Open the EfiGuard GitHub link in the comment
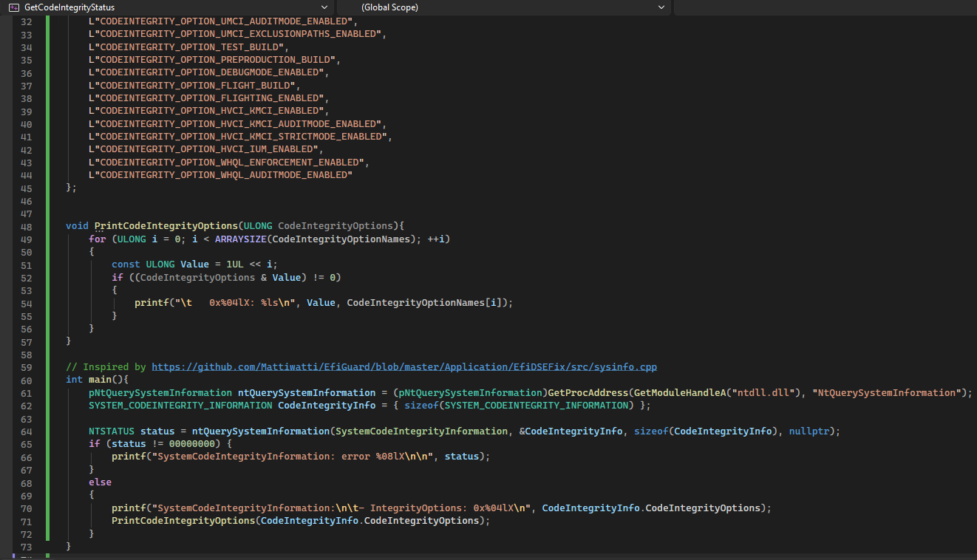The height and width of the screenshot is (560, 977). [x=404, y=367]
